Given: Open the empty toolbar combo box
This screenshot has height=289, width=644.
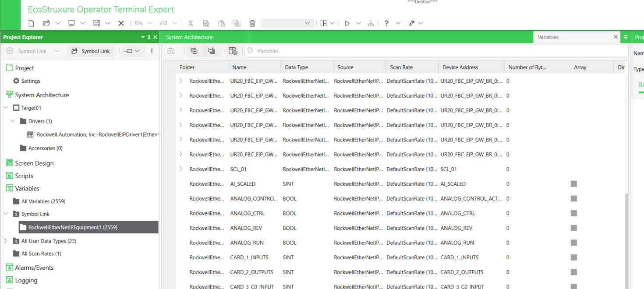Looking at the screenshot, I should tap(288, 23).
